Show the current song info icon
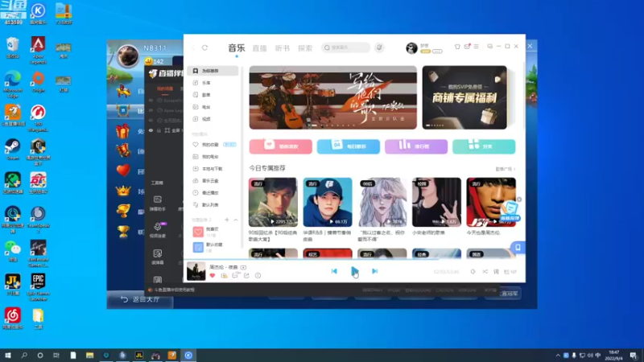Image resolution: width=644 pixels, height=362 pixels. [x=258, y=276]
